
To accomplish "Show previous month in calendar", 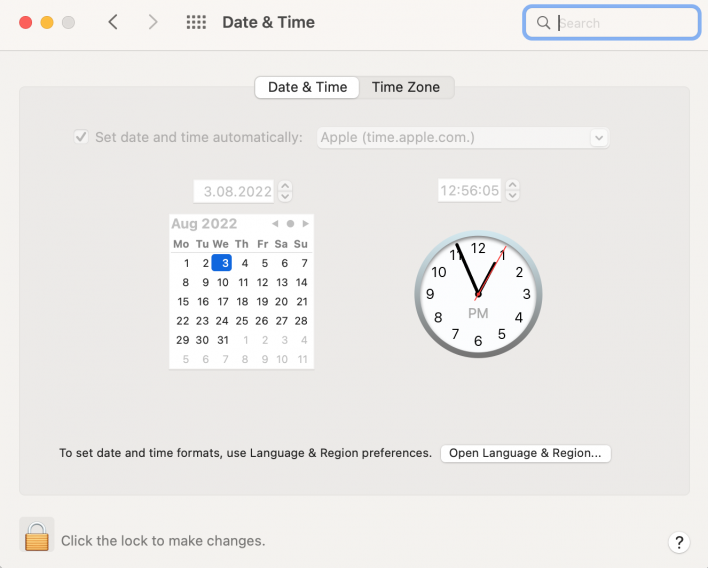I will (275, 223).
